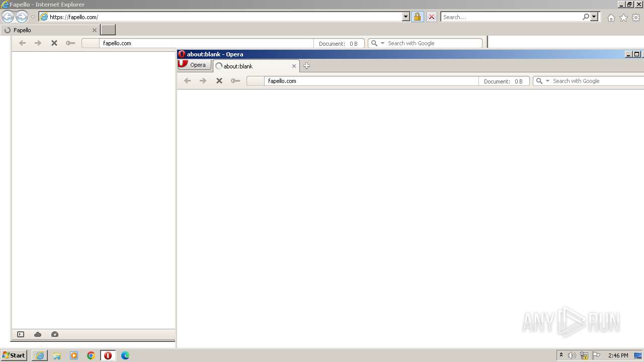Click the security lock icon in IE
The height and width of the screenshot is (362, 644).
pos(417,17)
